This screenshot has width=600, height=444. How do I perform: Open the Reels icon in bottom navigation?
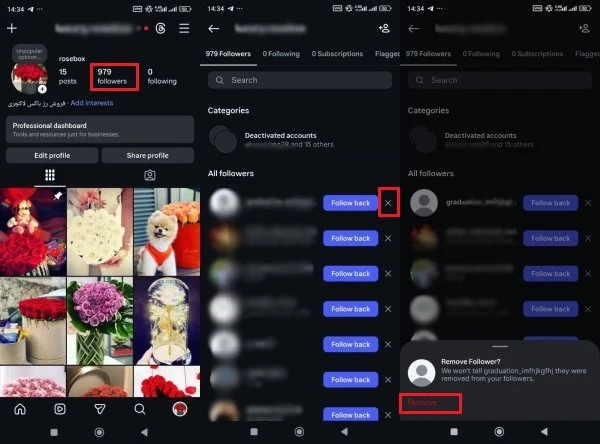(59, 409)
